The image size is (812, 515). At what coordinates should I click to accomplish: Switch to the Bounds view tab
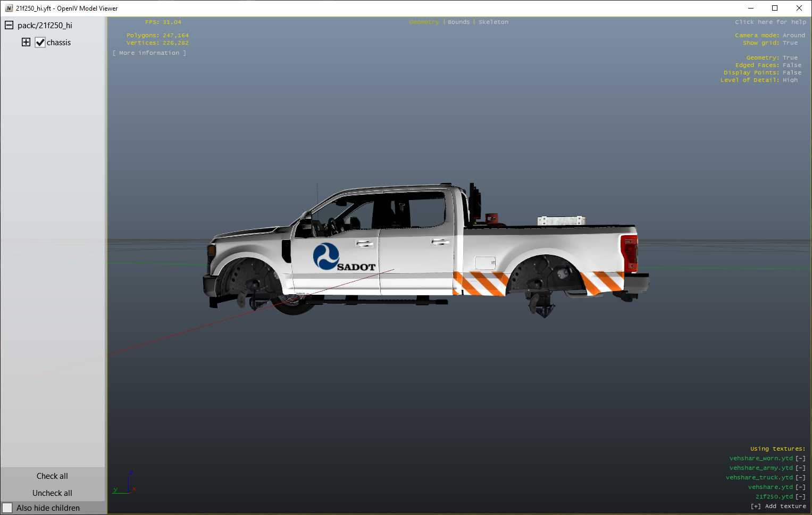(458, 22)
